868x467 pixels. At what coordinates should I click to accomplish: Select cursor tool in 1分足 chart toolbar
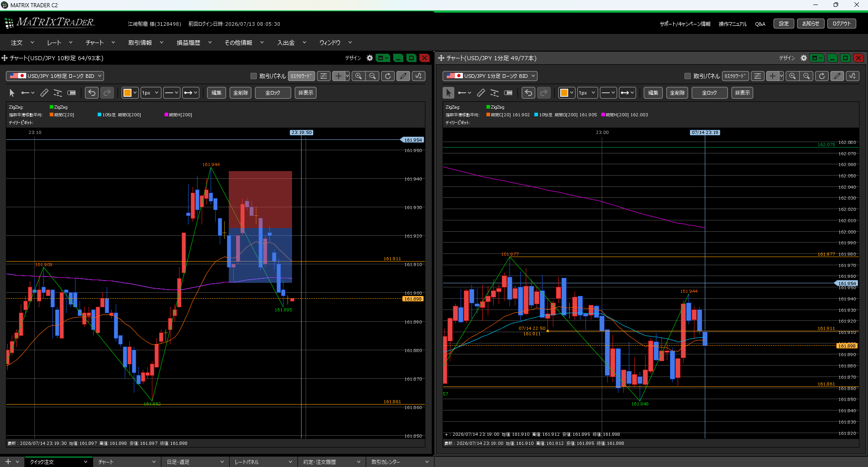click(448, 93)
